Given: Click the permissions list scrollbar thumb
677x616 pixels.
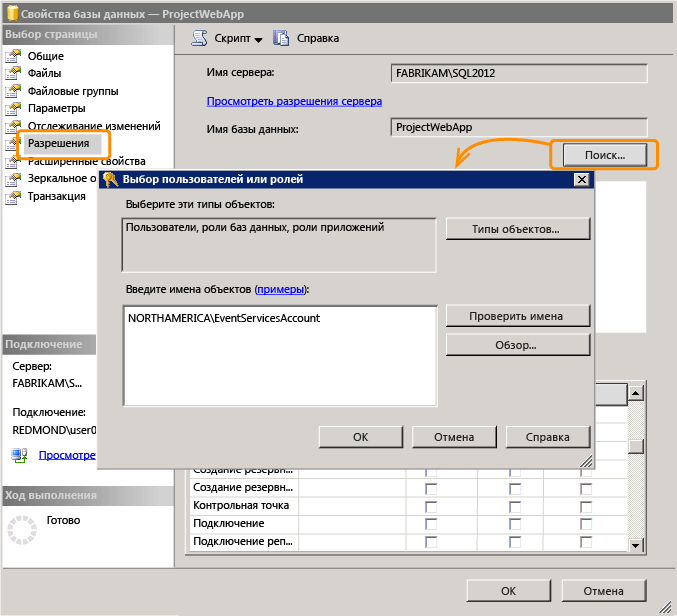Looking at the screenshot, I should (x=636, y=446).
